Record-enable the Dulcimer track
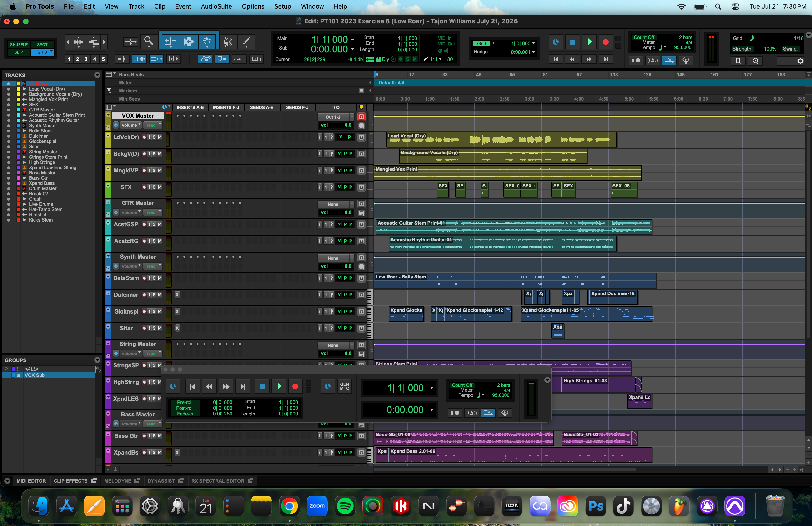812x526 pixels. click(x=144, y=295)
